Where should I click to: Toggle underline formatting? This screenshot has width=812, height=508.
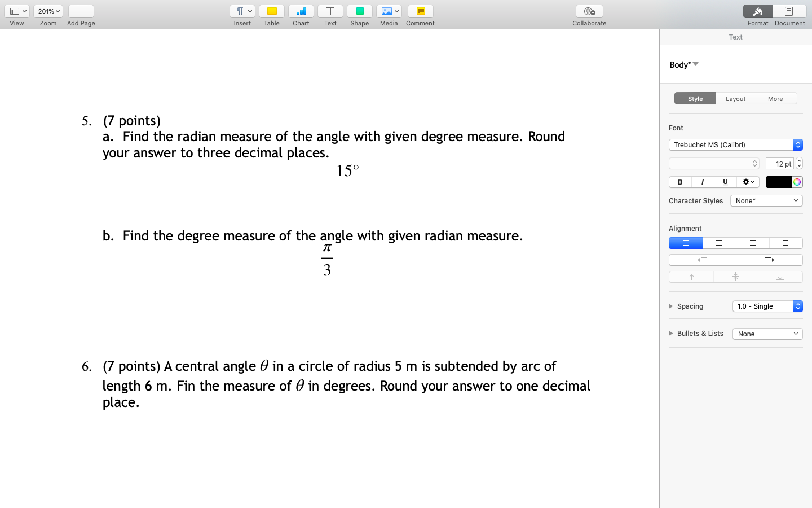(725, 182)
